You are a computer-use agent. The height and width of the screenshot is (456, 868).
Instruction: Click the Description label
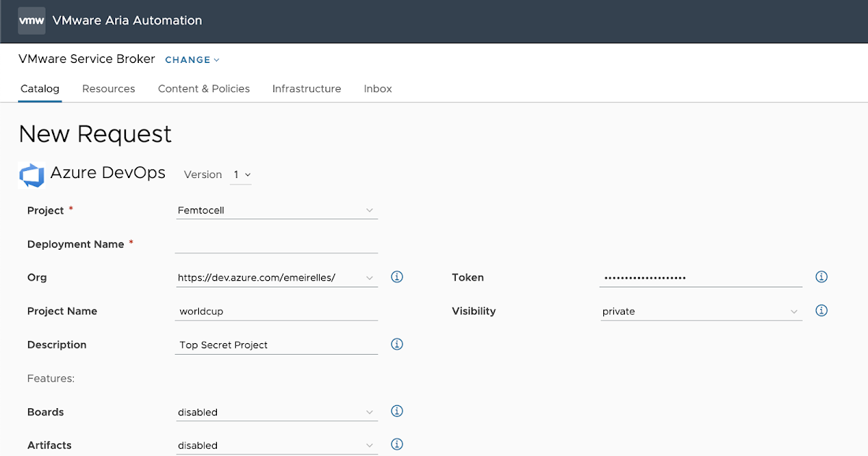[x=56, y=345]
